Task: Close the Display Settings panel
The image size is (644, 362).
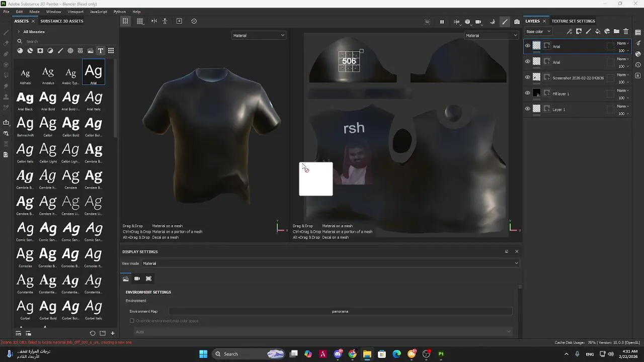Action: [x=517, y=251]
